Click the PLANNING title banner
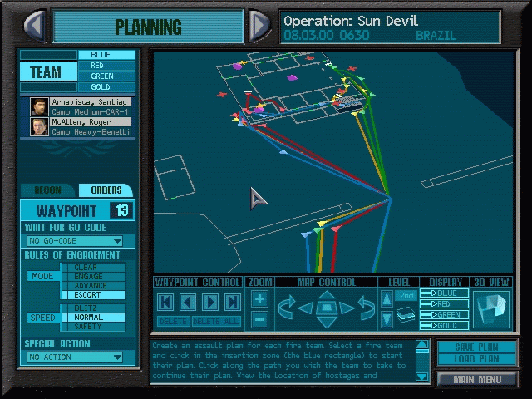The height and width of the screenshot is (399, 532). coord(148,27)
